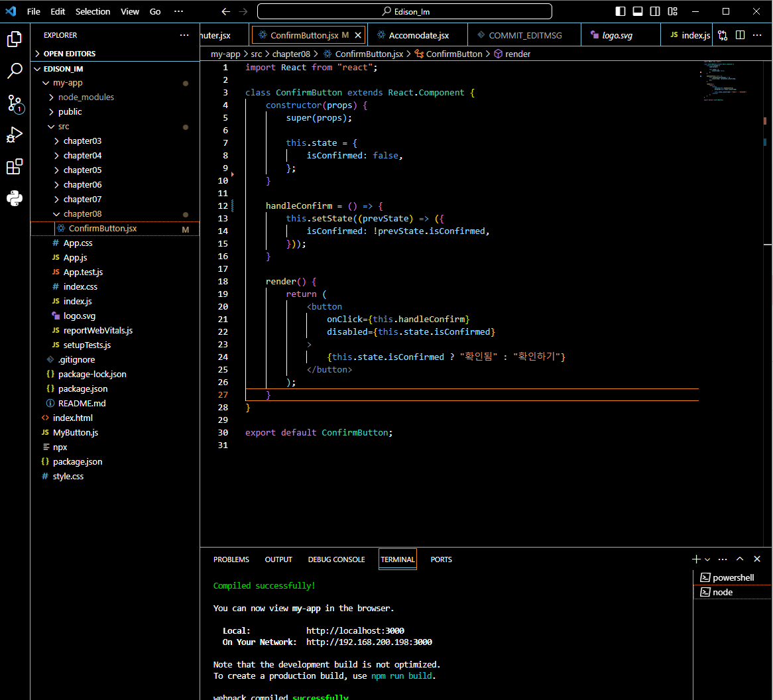Open the Extensions view
The width and height of the screenshot is (773, 700).
coord(15,167)
